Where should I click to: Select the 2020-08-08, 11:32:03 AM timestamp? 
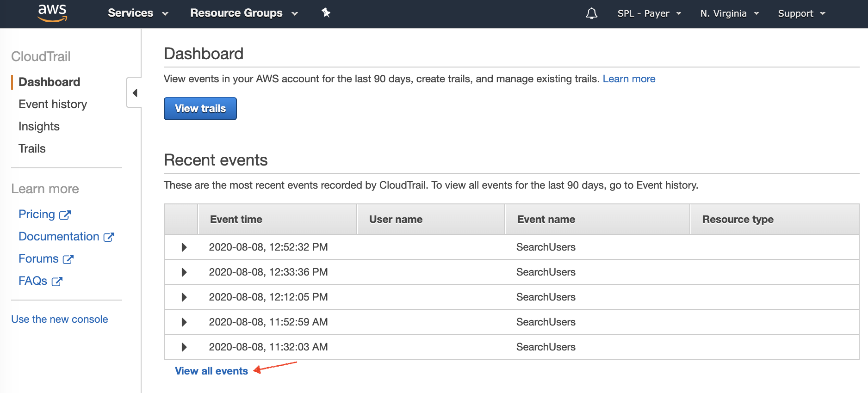(x=268, y=347)
